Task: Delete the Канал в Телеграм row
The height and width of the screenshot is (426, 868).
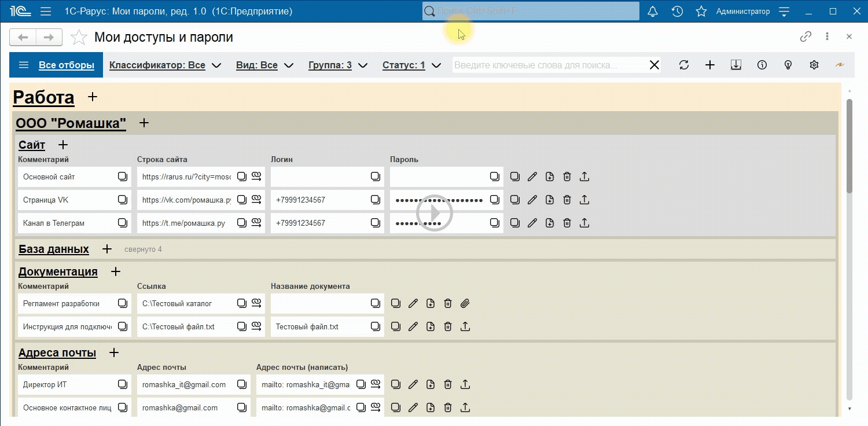Action: (x=567, y=223)
